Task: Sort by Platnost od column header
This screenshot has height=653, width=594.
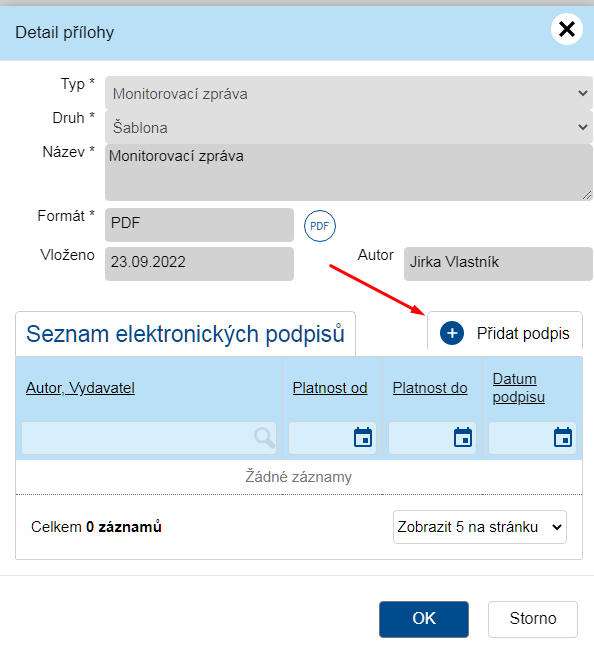Action: coord(330,388)
